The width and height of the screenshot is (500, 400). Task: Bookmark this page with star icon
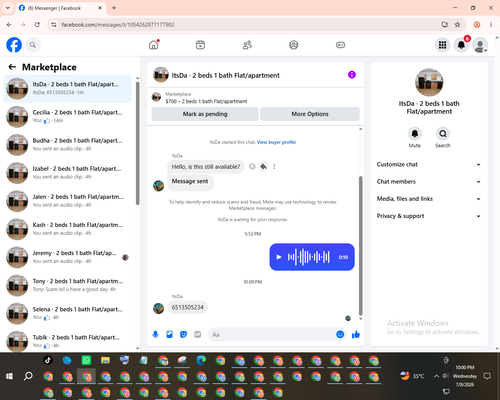click(x=457, y=25)
